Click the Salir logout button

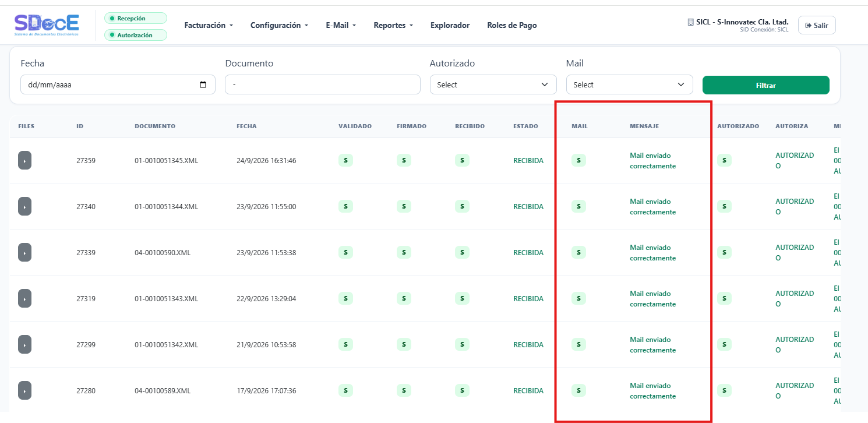coord(817,25)
